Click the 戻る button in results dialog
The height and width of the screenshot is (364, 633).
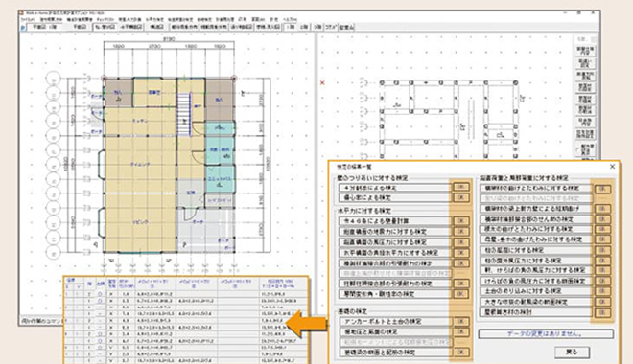[x=572, y=352]
